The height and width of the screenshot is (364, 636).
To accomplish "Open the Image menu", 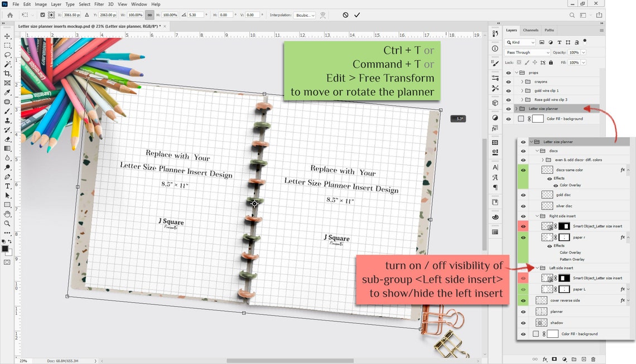I will coord(40,4).
